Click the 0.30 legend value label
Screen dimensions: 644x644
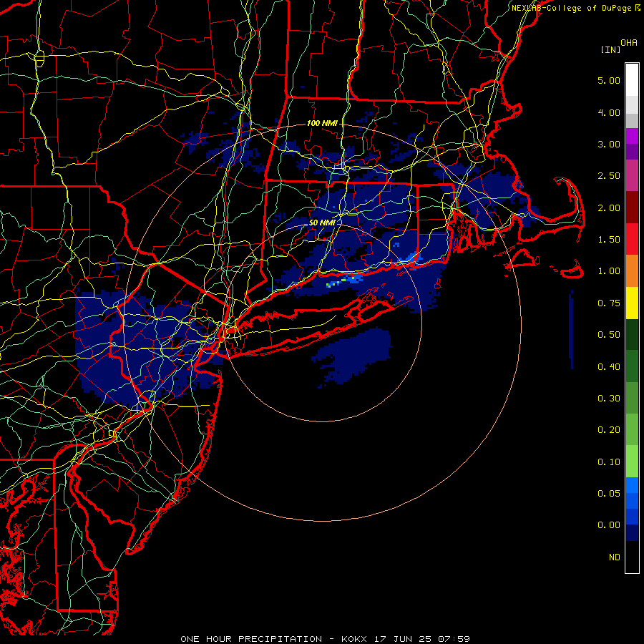tap(609, 399)
